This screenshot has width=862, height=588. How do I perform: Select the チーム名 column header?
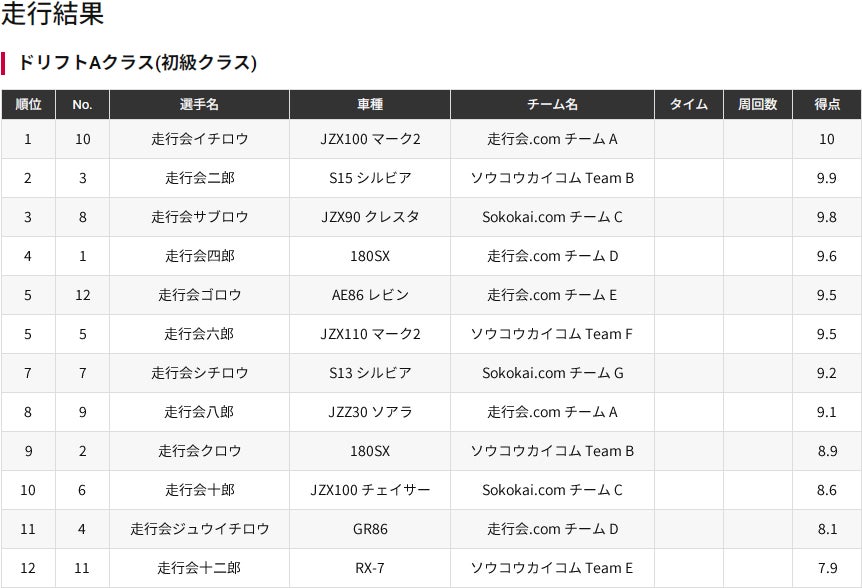(552, 104)
